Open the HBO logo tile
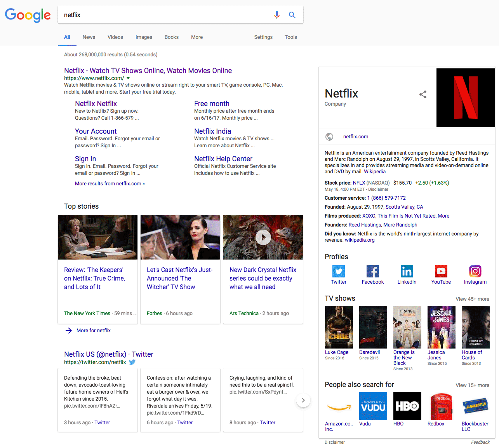Viewport: 499px width, 448px height. (x=407, y=406)
